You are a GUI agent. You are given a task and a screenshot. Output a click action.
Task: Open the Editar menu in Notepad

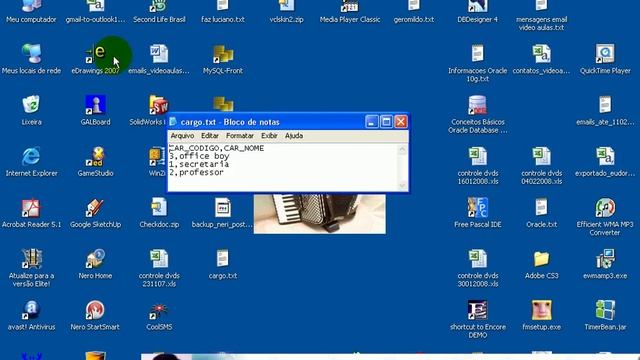coord(210,136)
